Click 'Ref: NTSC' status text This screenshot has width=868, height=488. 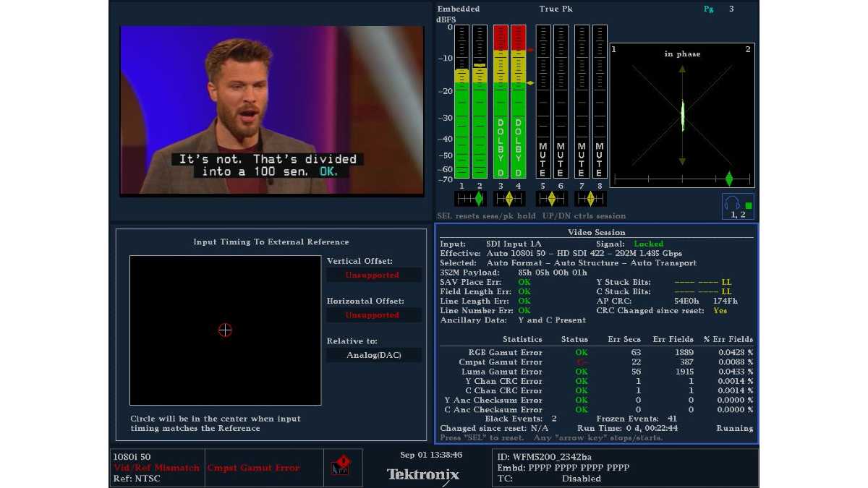point(137,478)
